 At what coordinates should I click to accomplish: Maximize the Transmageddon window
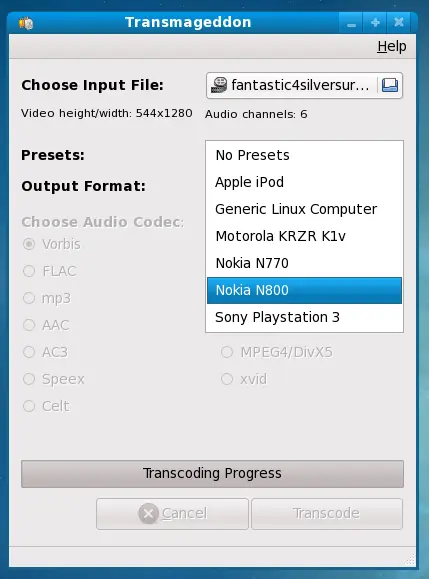[375, 23]
